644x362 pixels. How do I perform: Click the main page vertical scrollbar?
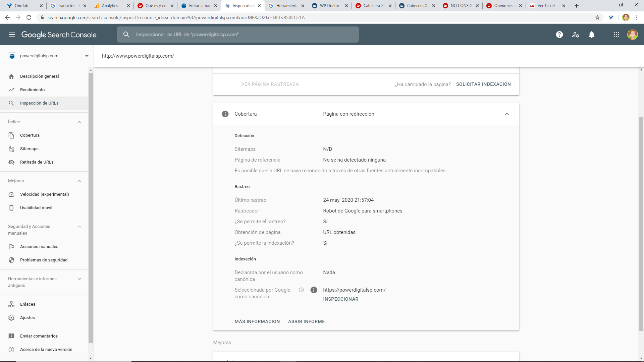pyautogui.click(x=641, y=224)
